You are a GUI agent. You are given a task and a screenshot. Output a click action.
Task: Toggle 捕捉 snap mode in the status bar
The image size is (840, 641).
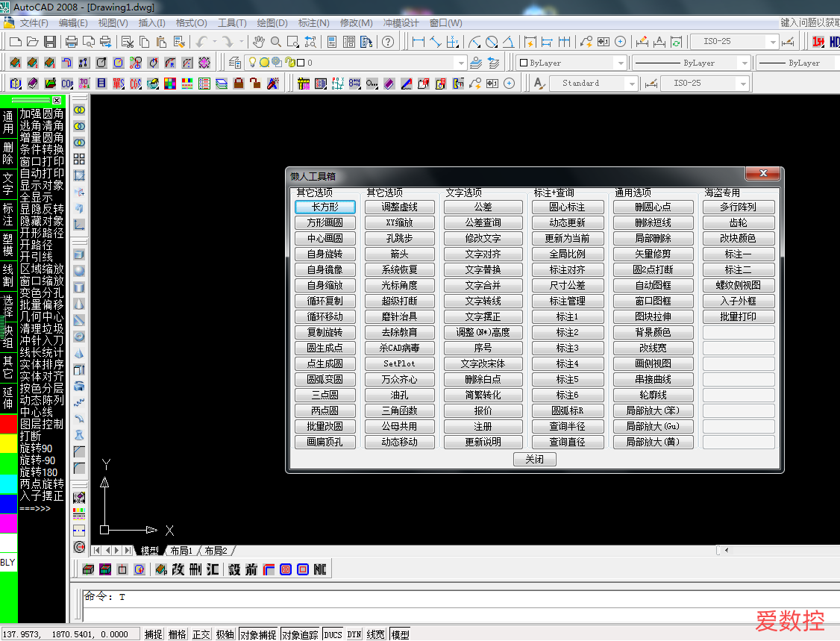coord(153,634)
